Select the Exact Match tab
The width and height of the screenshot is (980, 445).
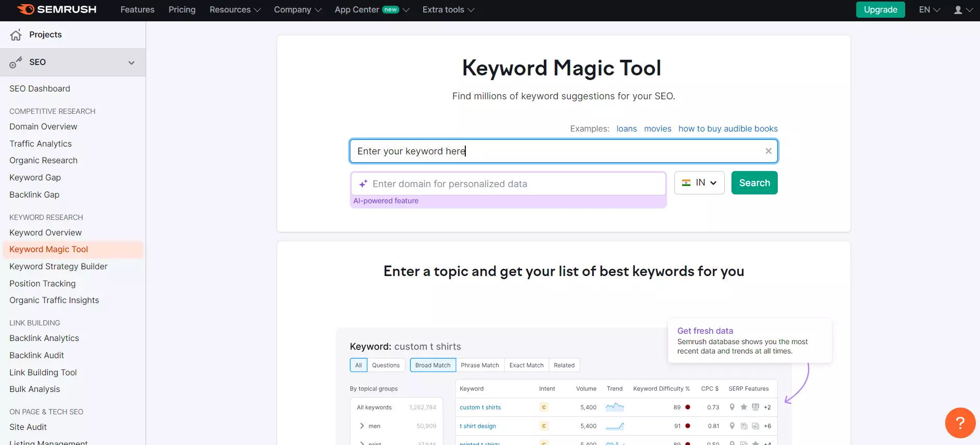(x=527, y=365)
